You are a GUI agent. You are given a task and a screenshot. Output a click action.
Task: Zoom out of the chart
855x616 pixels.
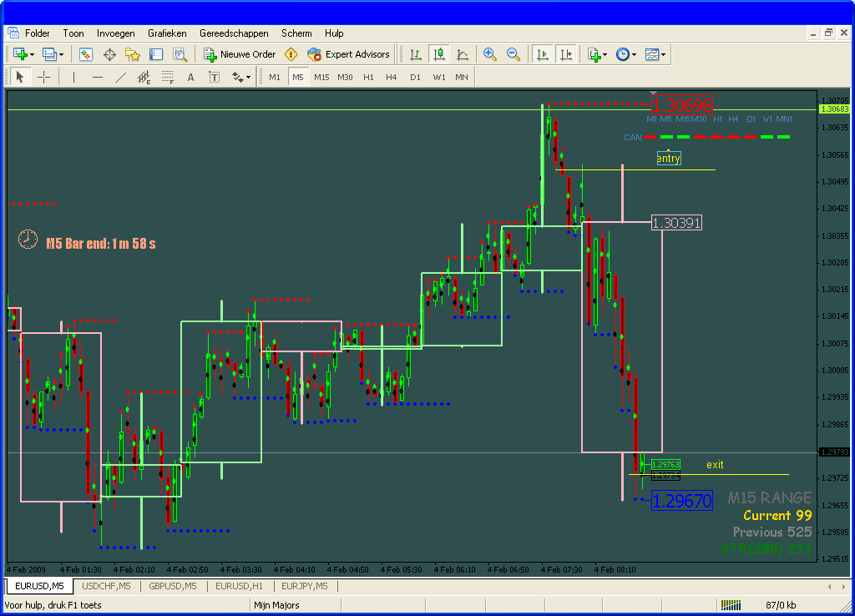tap(514, 54)
